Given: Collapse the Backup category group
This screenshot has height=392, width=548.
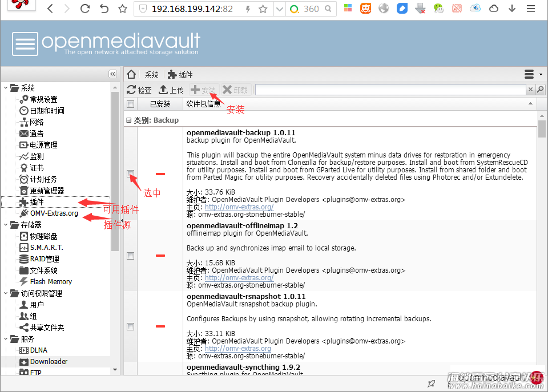Looking at the screenshot, I should click(128, 120).
